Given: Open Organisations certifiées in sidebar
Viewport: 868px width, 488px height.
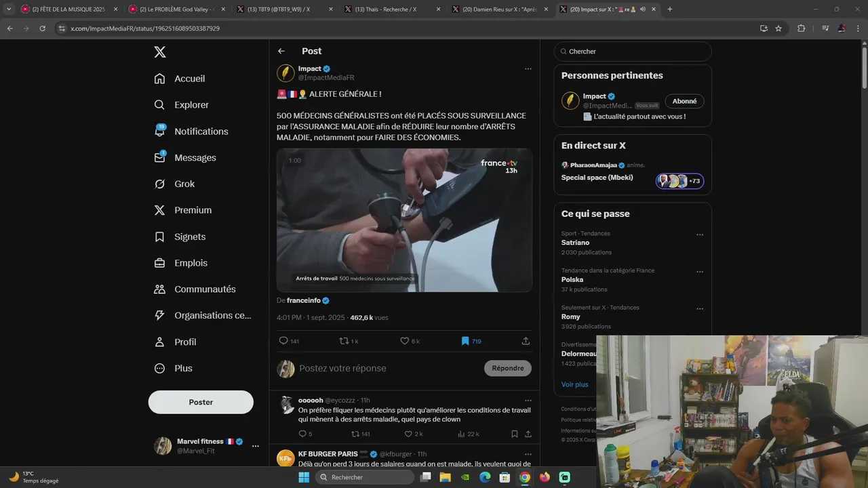Looking at the screenshot, I should 203,315.
